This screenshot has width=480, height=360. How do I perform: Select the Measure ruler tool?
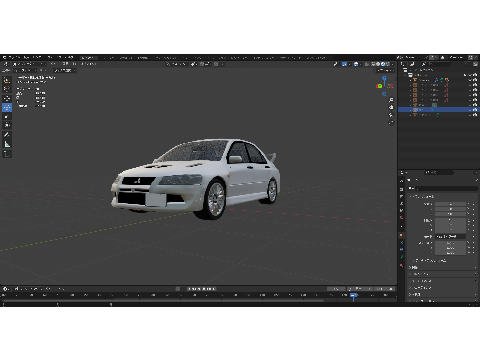[x=7, y=144]
